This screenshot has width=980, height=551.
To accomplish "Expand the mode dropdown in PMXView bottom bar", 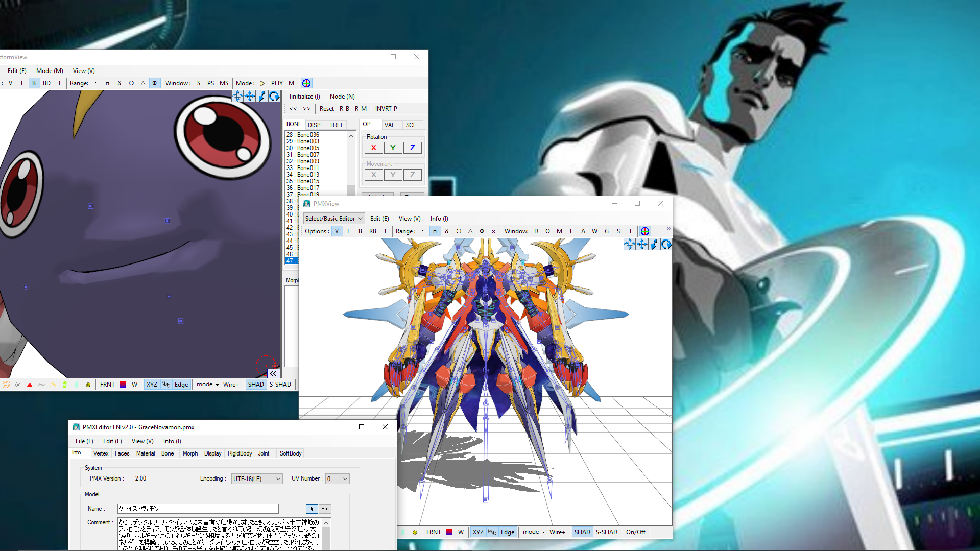I will (x=534, y=532).
